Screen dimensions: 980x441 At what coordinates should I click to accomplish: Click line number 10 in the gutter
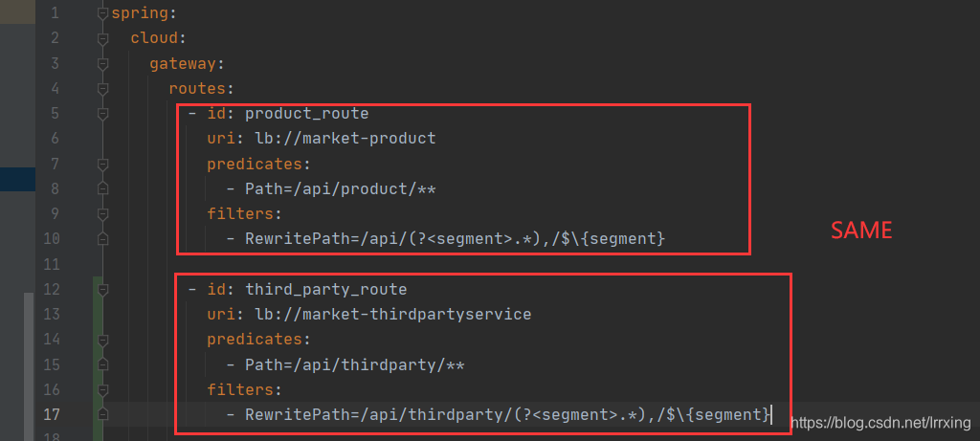[x=51, y=238]
